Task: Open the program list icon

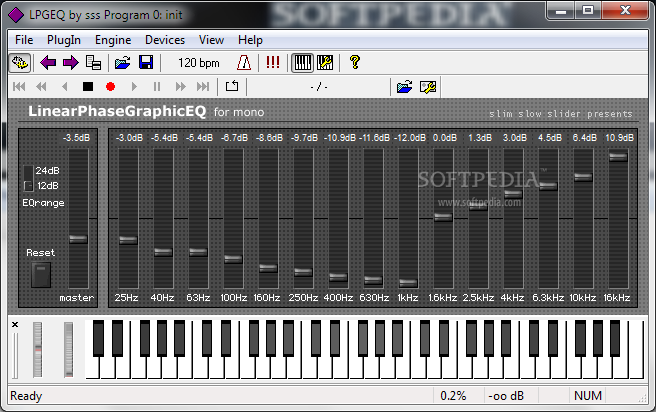Action: click(x=93, y=63)
